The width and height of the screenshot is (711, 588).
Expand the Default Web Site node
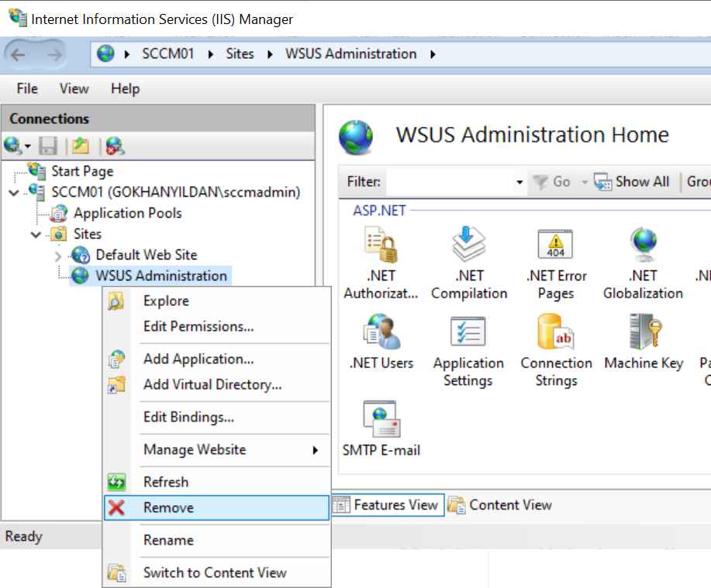pyautogui.click(x=57, y=256)
